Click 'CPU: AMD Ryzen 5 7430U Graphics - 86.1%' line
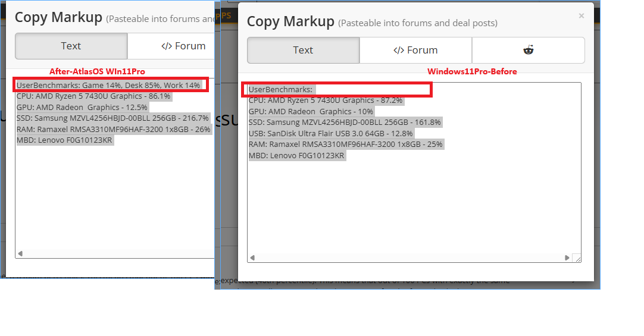Screen dimensions: 644x336 [93, 96]
